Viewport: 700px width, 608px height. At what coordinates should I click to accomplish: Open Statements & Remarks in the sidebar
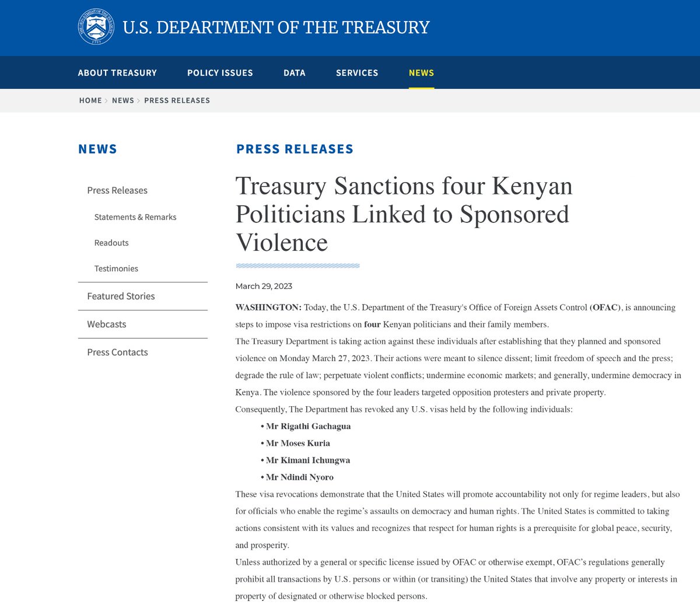[x=135, y=217]
